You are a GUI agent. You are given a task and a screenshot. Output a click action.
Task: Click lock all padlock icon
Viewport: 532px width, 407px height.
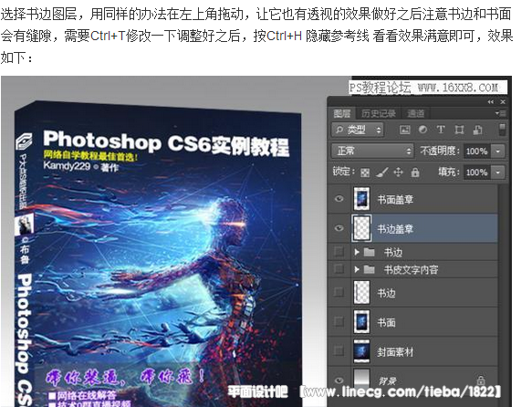pyautogui.click(x=415, y=172)
